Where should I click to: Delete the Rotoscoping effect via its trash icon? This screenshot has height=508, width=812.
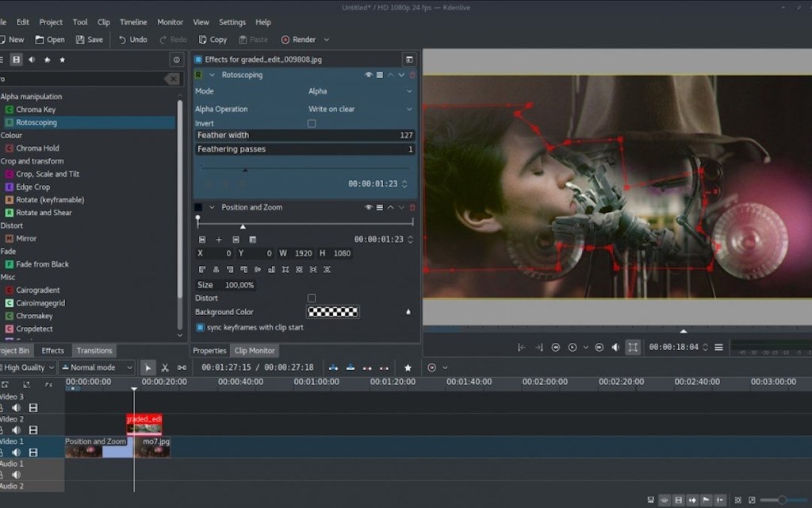(x=412, y=75)
